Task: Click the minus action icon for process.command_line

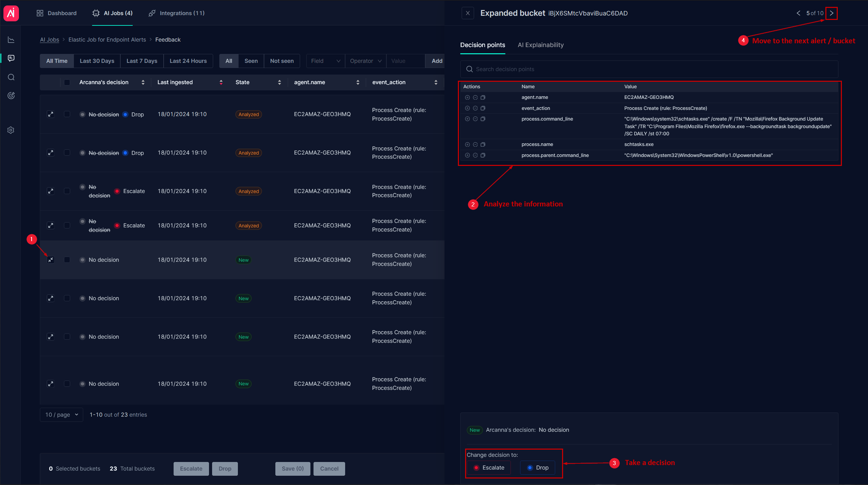Action: coord(475,119)
